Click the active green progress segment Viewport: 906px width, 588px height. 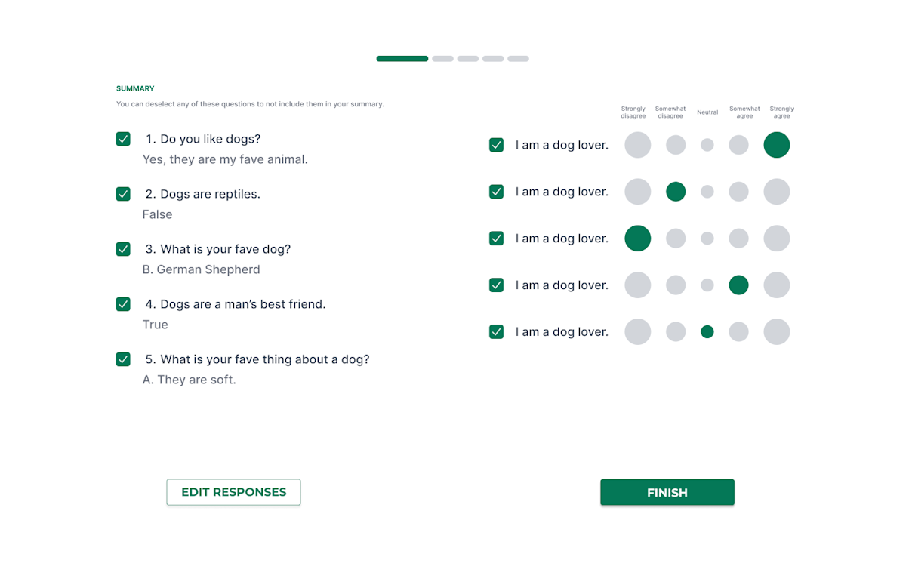[402, 59]
